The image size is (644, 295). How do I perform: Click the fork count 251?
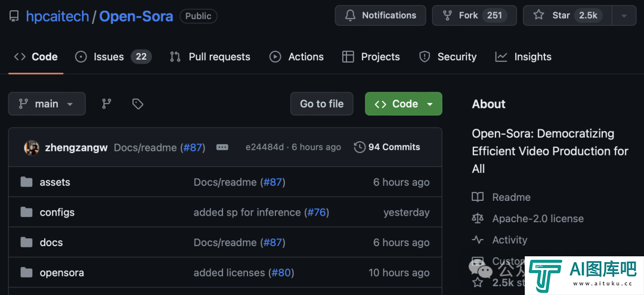(x=494, y=15)
